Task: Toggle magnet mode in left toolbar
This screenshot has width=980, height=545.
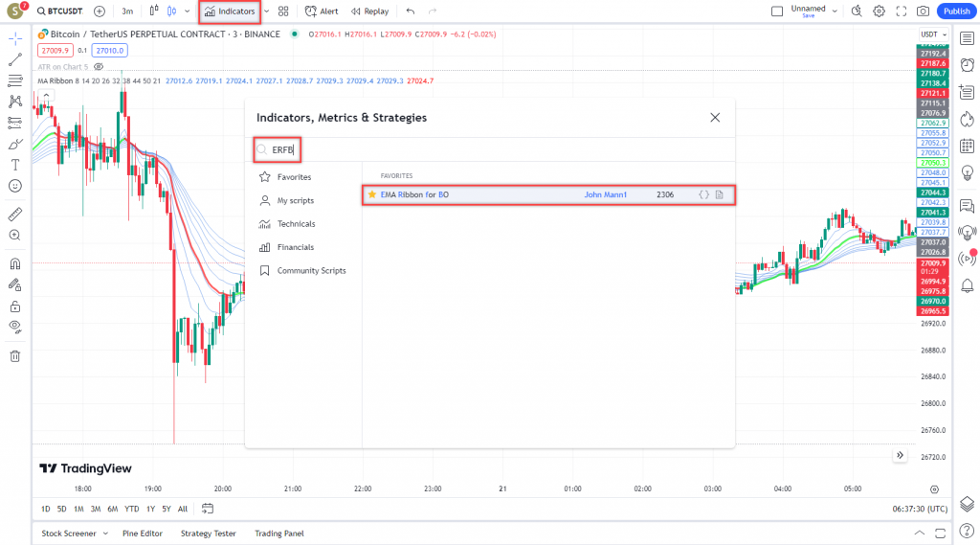Action: [15, 263]
